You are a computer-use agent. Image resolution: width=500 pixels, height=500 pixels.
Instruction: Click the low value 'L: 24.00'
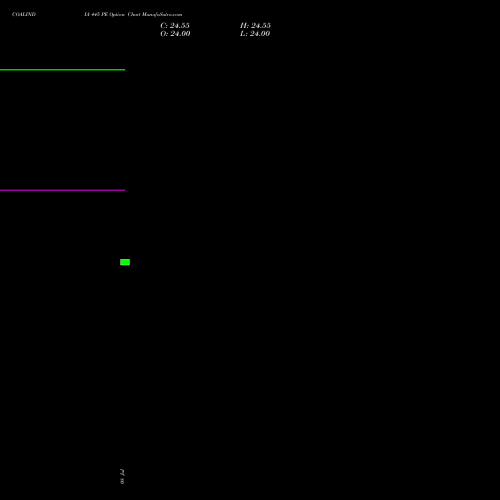click(255, 34)
